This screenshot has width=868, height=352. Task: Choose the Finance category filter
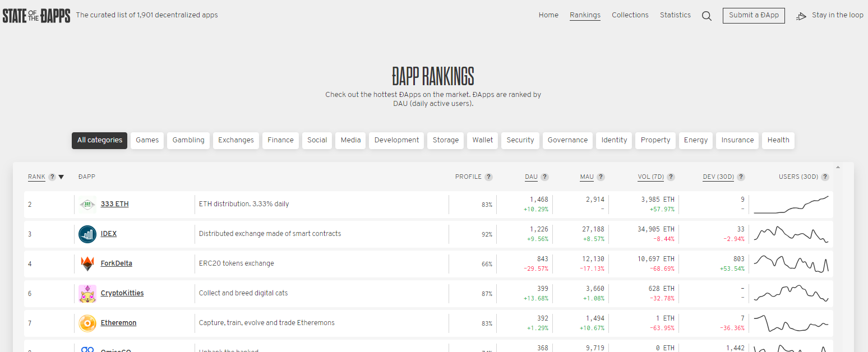tap(280, 140)
